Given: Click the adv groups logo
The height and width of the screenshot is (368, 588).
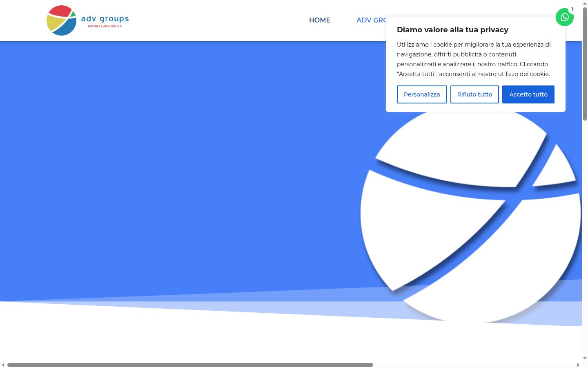Looking at the screenshot, I should [x=88, y=20].
